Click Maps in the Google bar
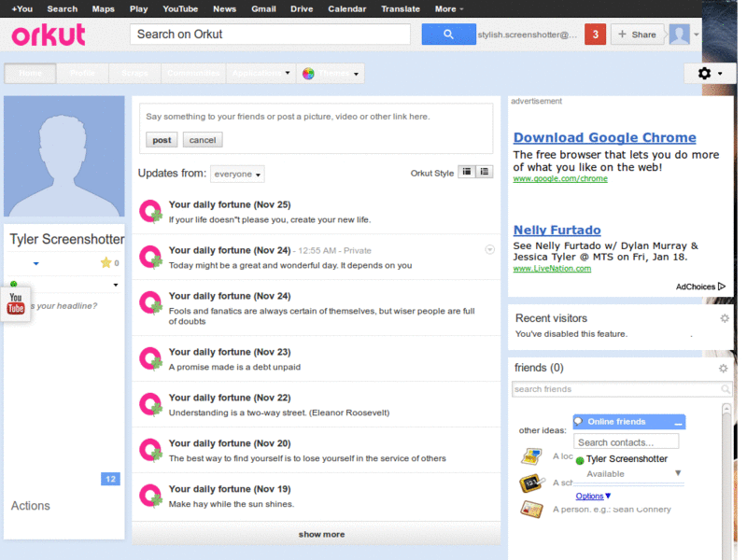This screenshot has width=747, height=560. point(103,8)
